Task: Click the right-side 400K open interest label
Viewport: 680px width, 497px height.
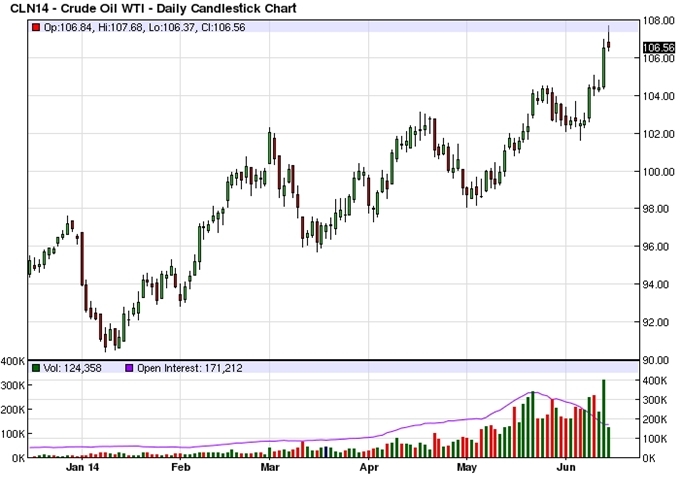Action: tap(654, 381)
